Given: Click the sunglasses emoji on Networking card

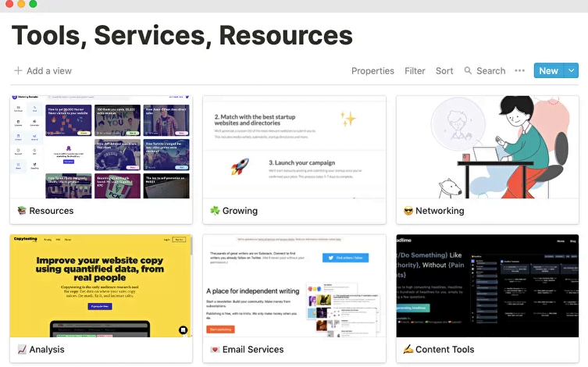Looking at the screenshot, I should point(408,211).
